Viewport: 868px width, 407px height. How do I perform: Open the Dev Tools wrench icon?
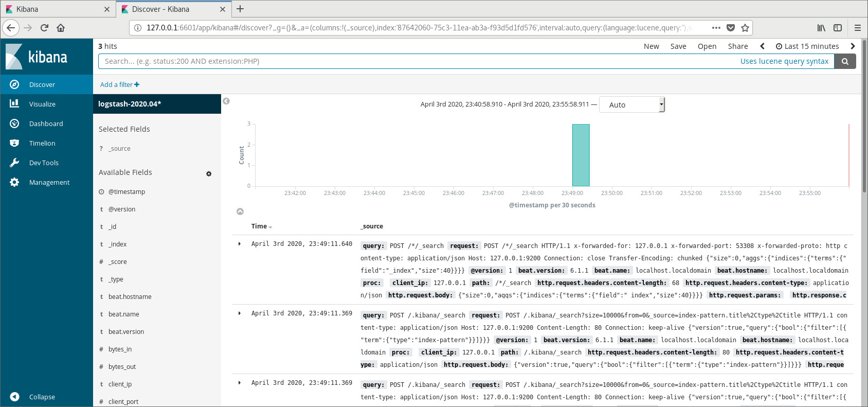click(14, 163)
